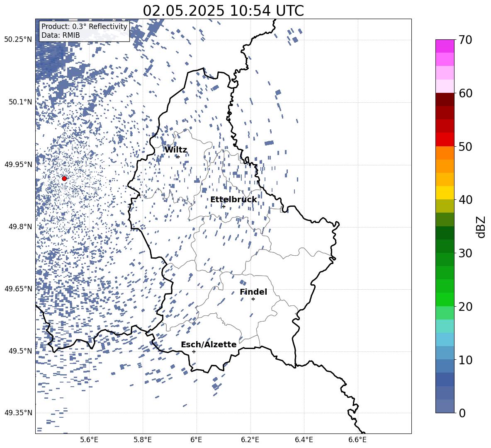491x448 pixels.
Task: Click the 50.1°N latitude label
Action: (x=20, y=102)
